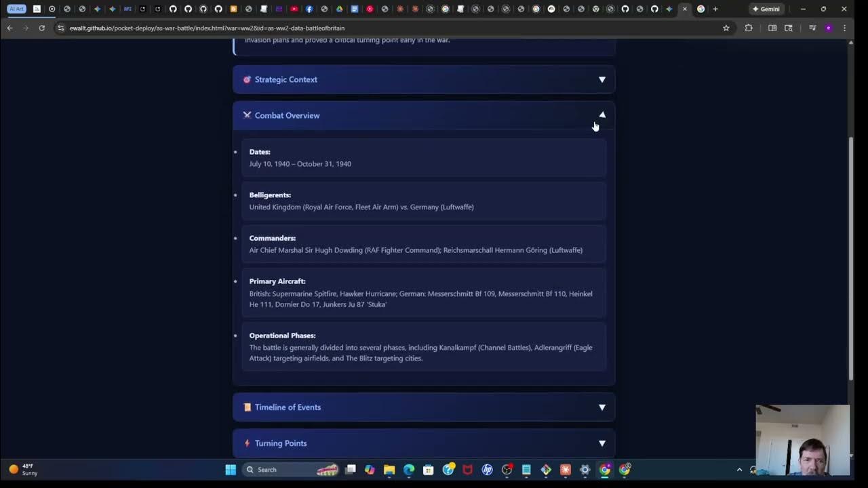868x488 pixels.
Task: Collapse the Combat Overview section
Action: 601,115
